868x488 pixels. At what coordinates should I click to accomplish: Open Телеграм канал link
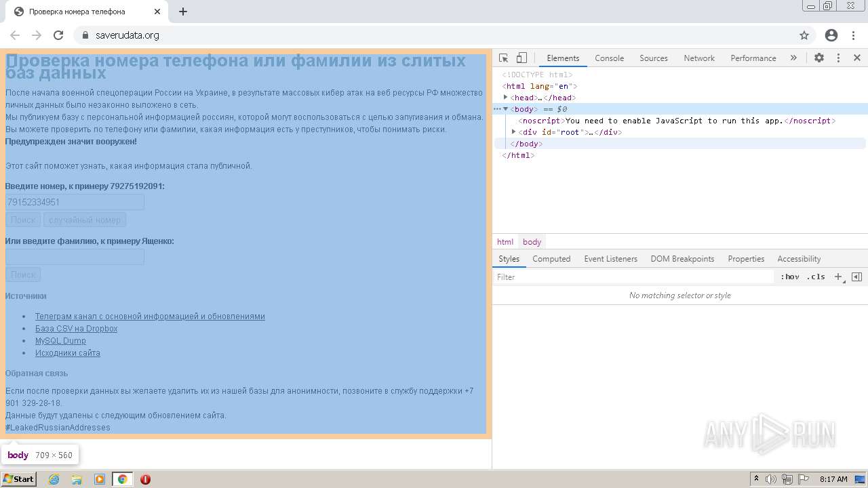(150, 317)
